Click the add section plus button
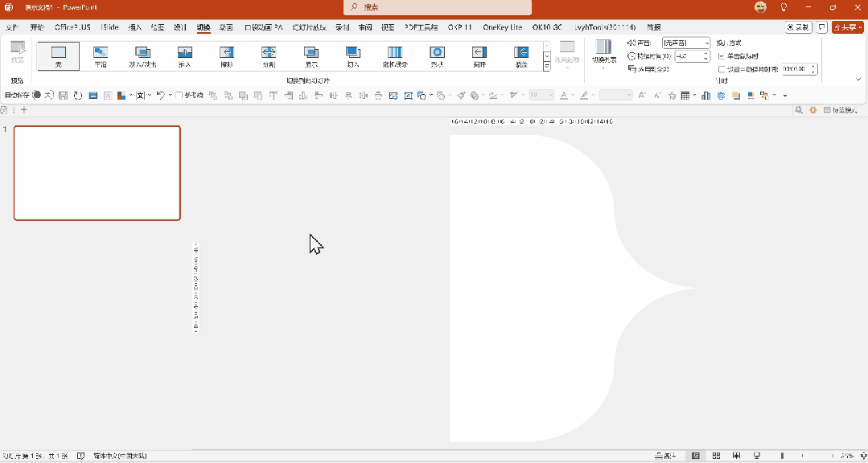 [24, 110]
